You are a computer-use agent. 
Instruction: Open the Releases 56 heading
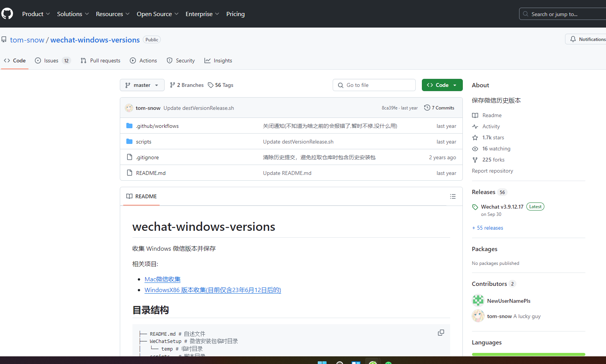(x=489, y=192)
